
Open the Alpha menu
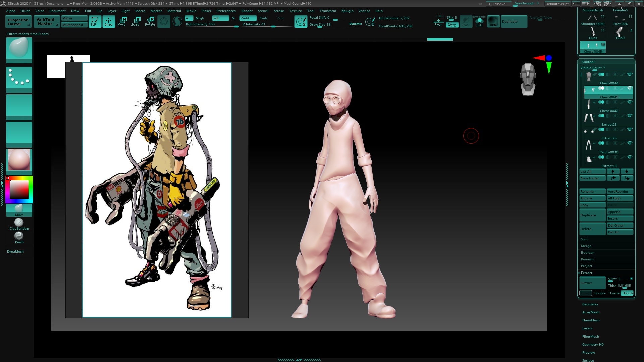11,11
